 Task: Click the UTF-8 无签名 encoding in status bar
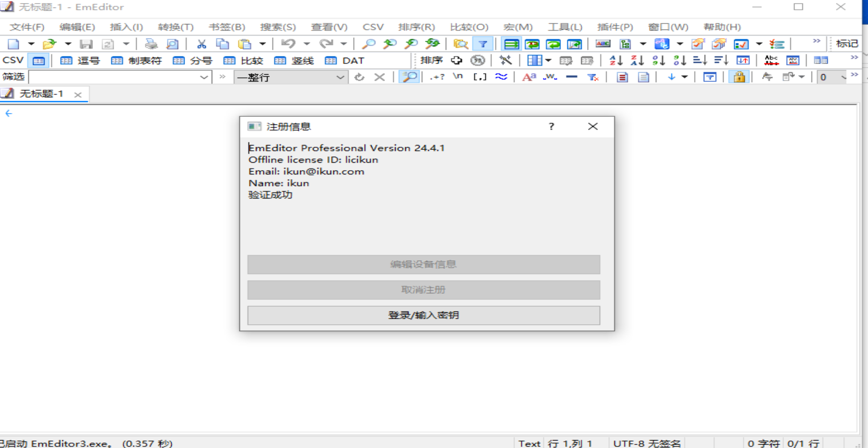pyautogui.click(x=647, y=443)
